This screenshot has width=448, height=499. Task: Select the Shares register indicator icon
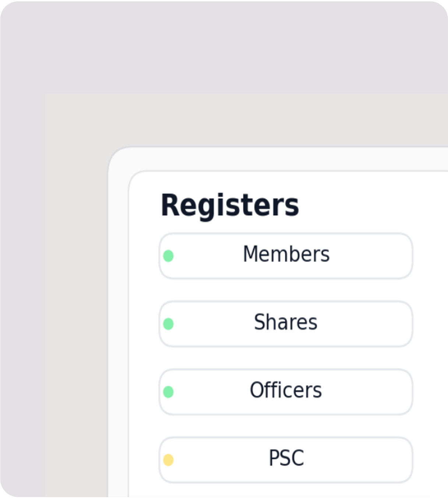pyautogui.click(x=169, y=323)
